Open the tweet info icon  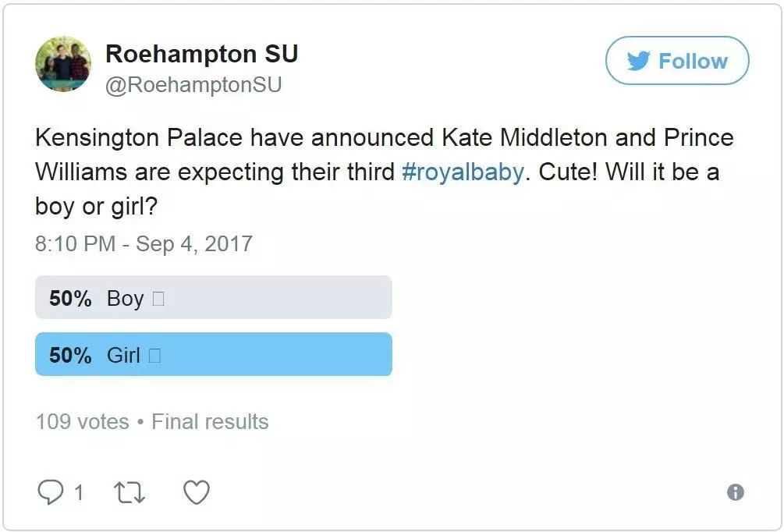point(735,492)
